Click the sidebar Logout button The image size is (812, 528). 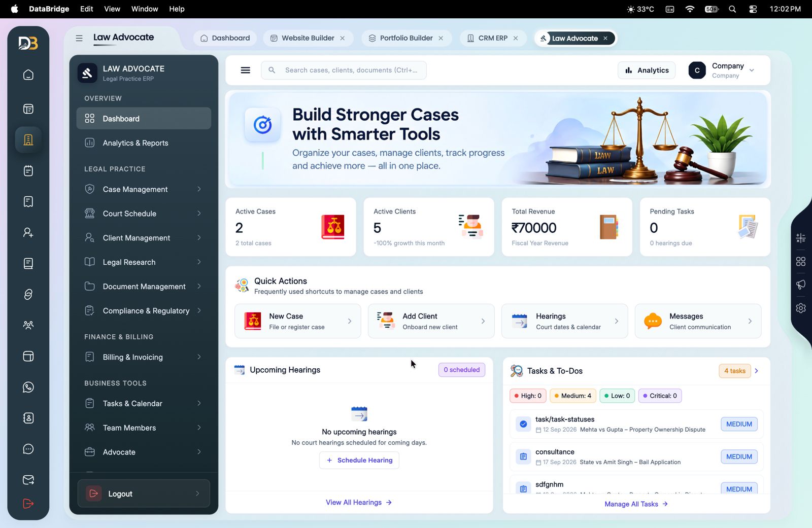pyautogui.click(x=144, y=494)
